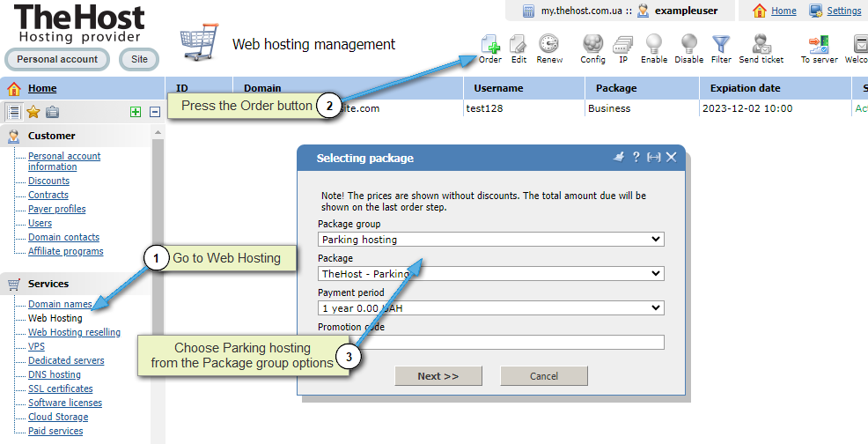Image resolution: width=868 pixels, height=444 pixels.
Task: Click the Next >> button
Action: (438, 376)
